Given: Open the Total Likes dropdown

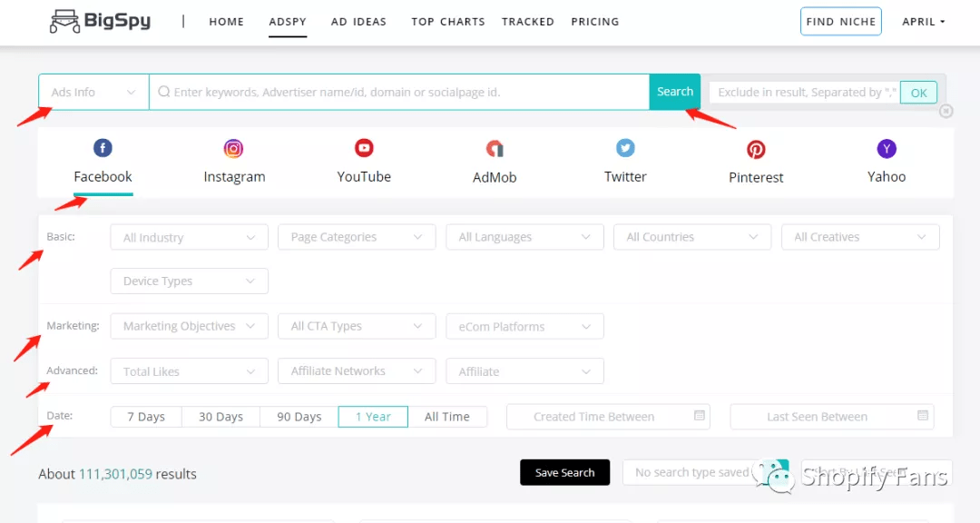Looking at the screenshot, I should click(190, 371).
